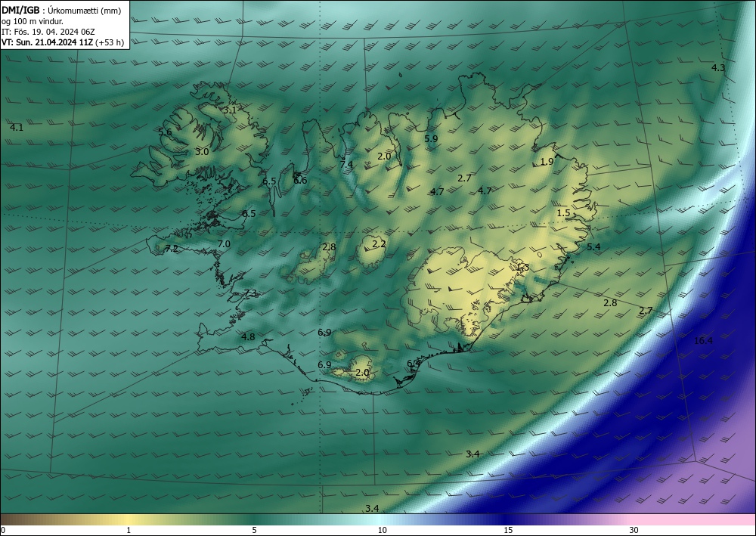Click the 1.3 value on Vatnajökull
Screen dimensions: 756x536
pos(522,267)
